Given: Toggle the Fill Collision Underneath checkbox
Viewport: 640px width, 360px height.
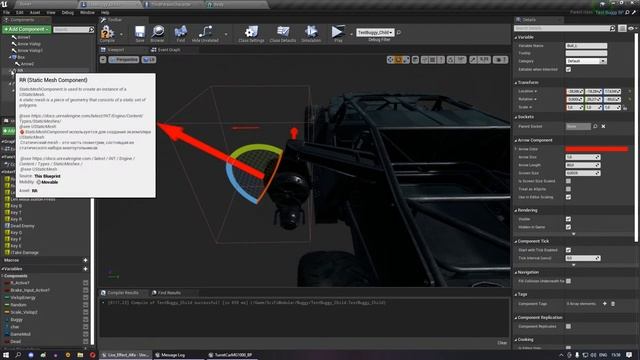Looking at the screenshot, I should click(x=568, y=281).
